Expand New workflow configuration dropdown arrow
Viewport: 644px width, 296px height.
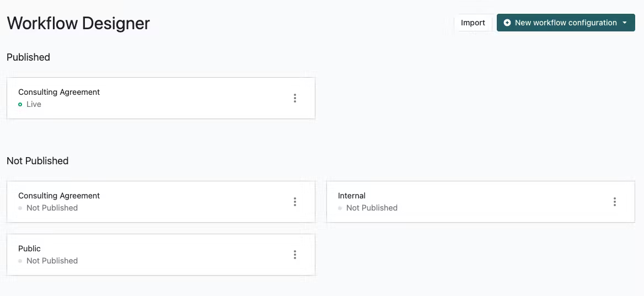coord(625,23)
